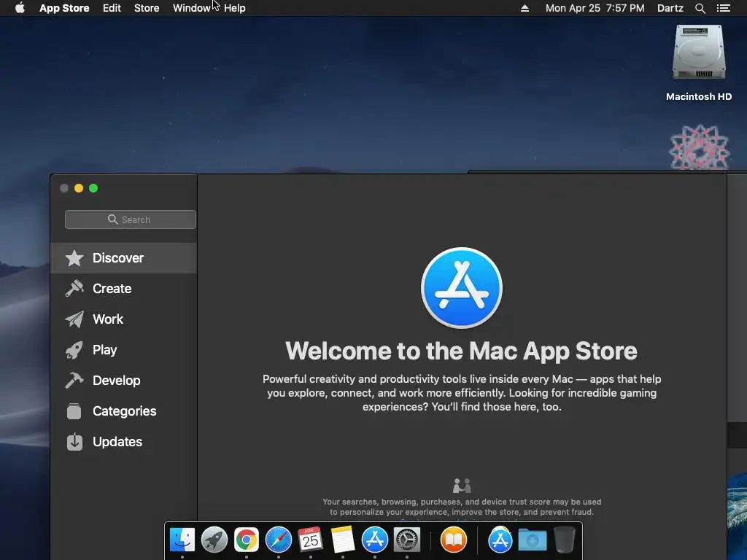Click the App Store icon beside the Downloads folder

(500, 540)
